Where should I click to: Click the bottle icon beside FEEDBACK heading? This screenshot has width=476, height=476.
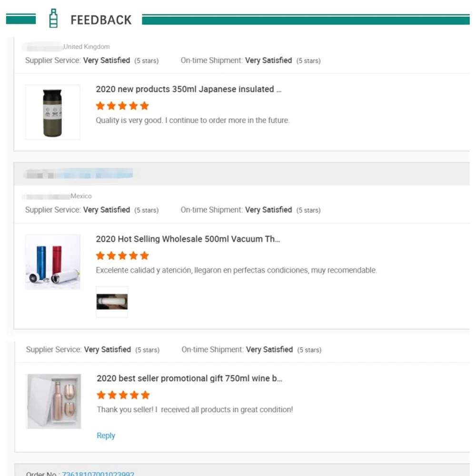tap(53, 19)
